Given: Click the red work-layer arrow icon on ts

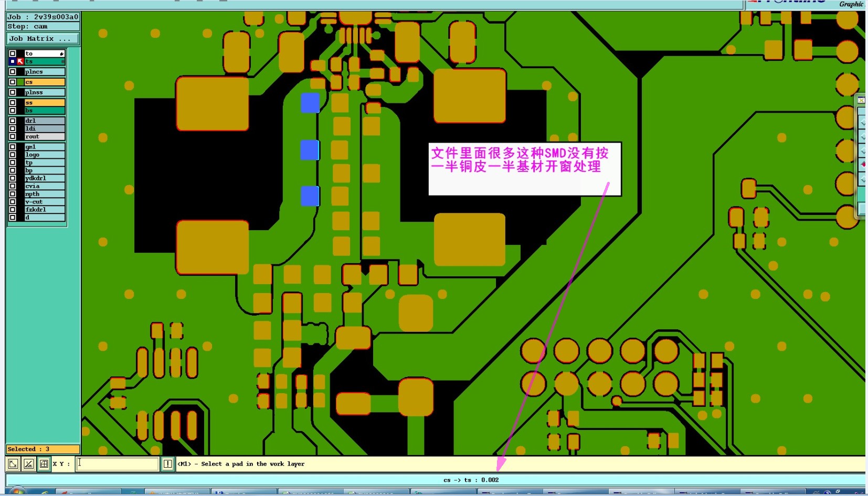Looking at the screenshot, I should pos(20,61).
